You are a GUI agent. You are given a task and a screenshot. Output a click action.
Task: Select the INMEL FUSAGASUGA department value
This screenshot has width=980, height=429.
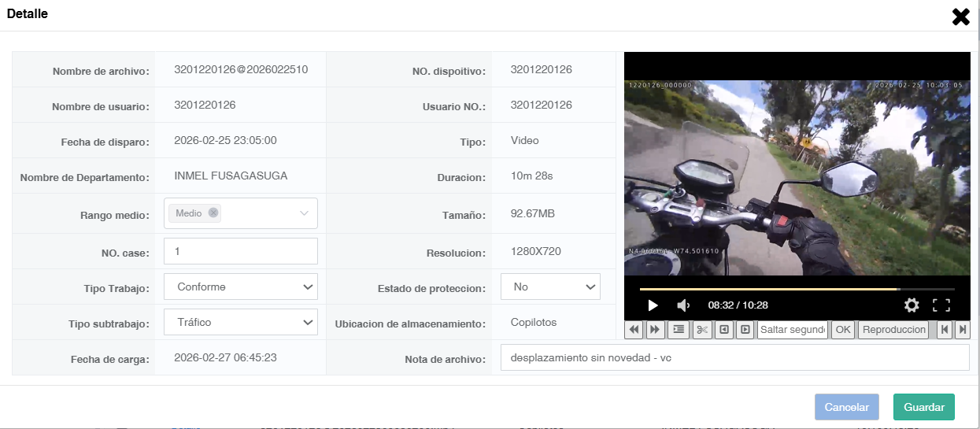[x=231, y=176]
